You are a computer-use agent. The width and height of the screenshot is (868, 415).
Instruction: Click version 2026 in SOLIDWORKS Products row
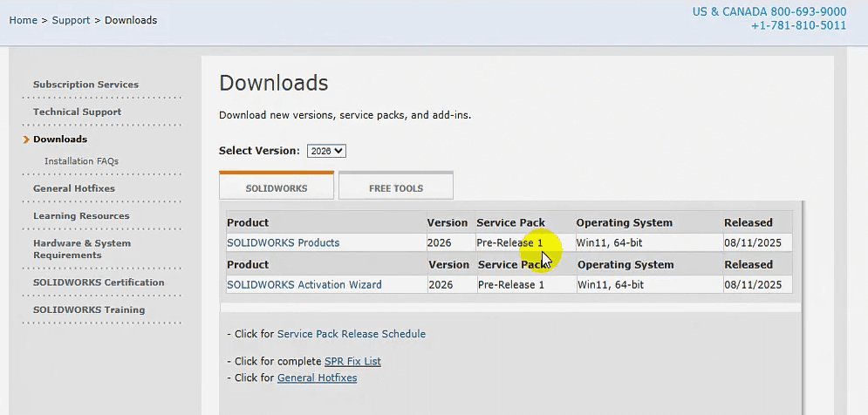pyautogui.click(x=439, y=242)
